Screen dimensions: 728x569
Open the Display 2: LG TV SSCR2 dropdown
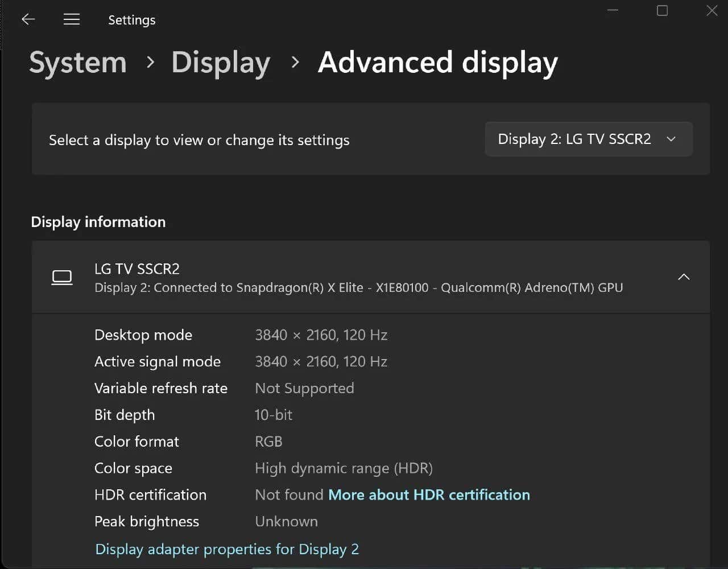coord(589,139)
